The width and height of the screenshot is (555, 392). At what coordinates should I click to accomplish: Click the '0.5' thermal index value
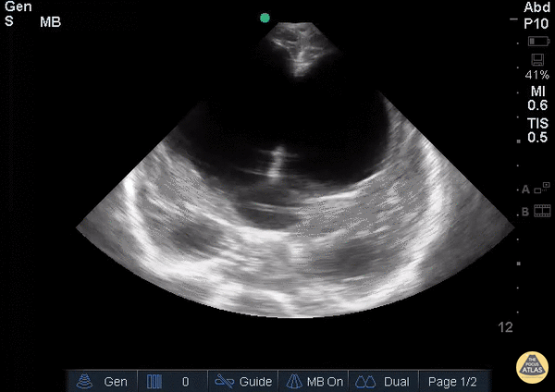(537, 137)
